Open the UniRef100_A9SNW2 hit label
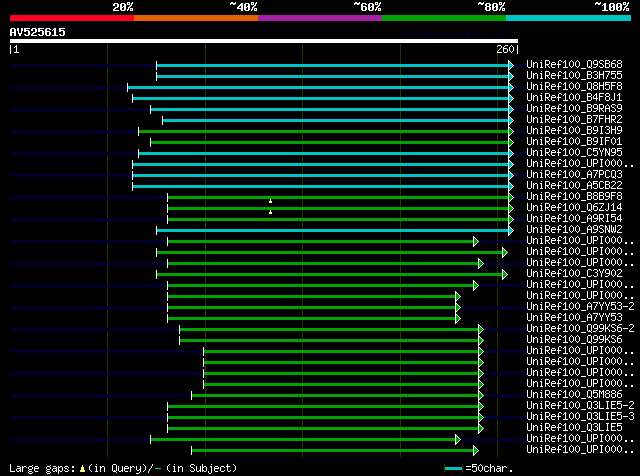The image size is (640, 476). point(574,229)
